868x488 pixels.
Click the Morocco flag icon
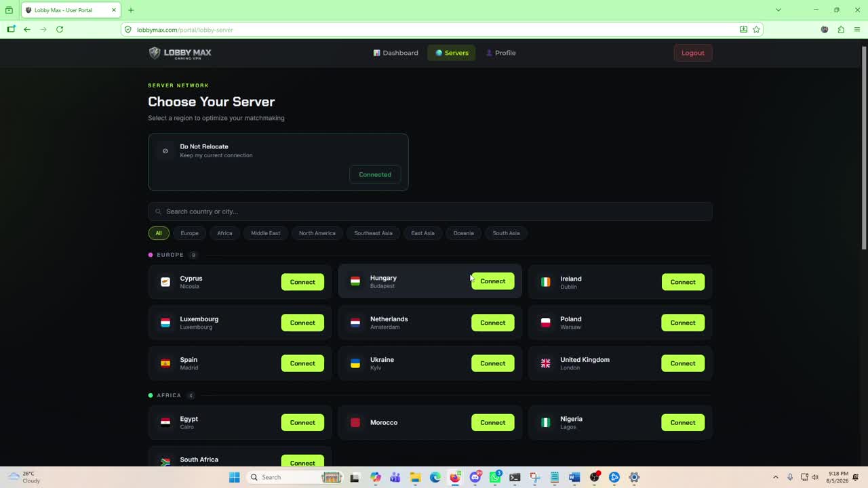[355, 422]
